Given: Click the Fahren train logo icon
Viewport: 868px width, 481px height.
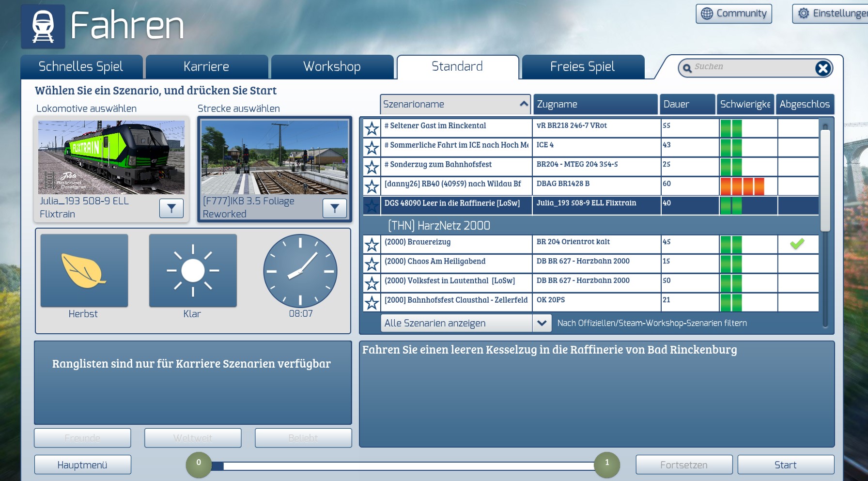Looking at the screenshot, I should [43, 27].
